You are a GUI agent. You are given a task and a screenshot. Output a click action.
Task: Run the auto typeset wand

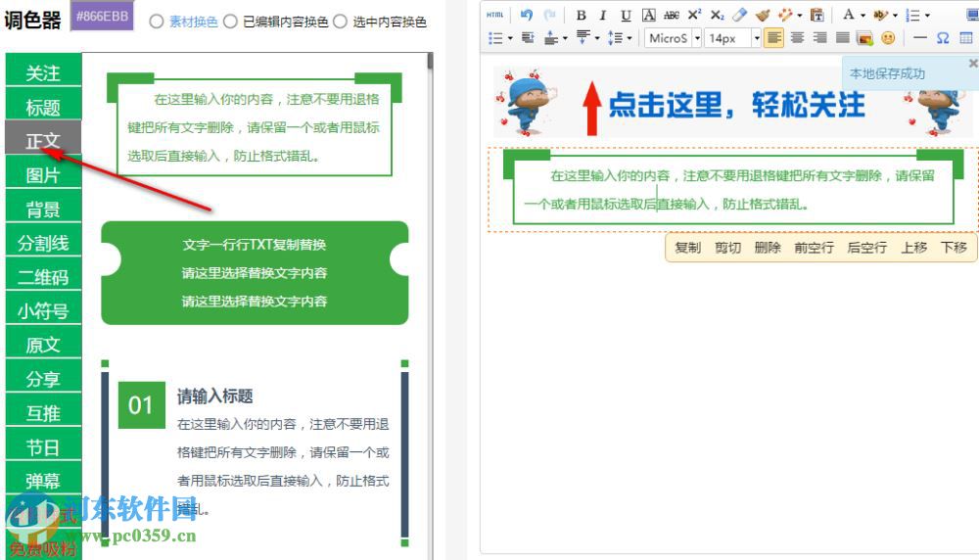click(x=785, y=15)
